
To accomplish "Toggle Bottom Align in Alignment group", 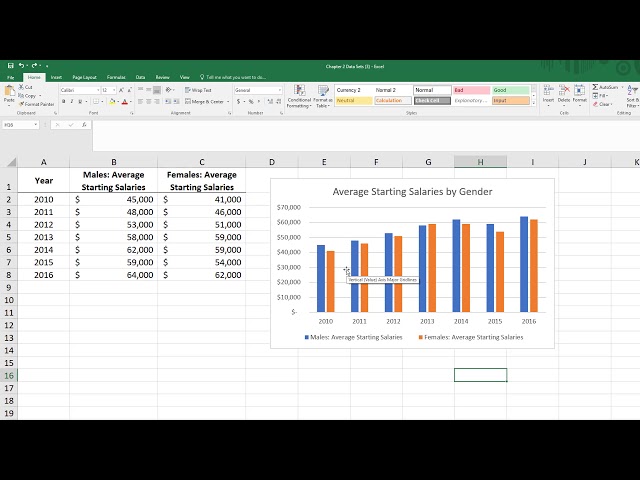I will [157, 90].
